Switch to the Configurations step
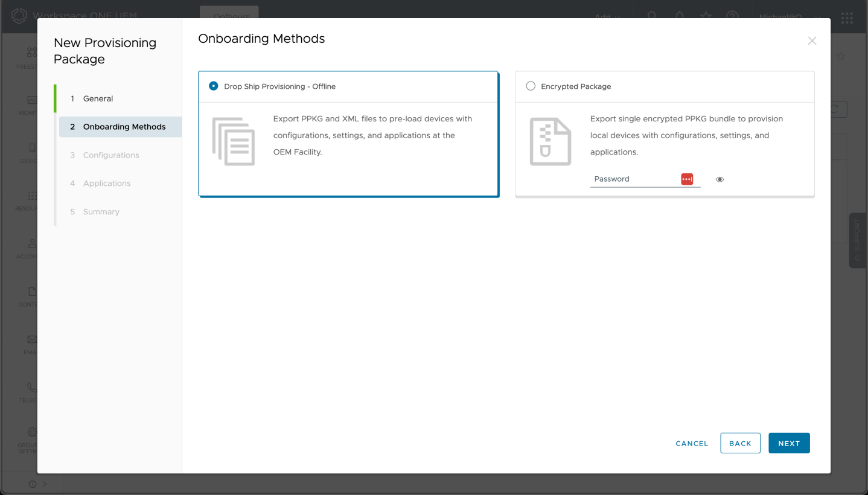Viewport: 868px width, 495px height. click(111, 155)
